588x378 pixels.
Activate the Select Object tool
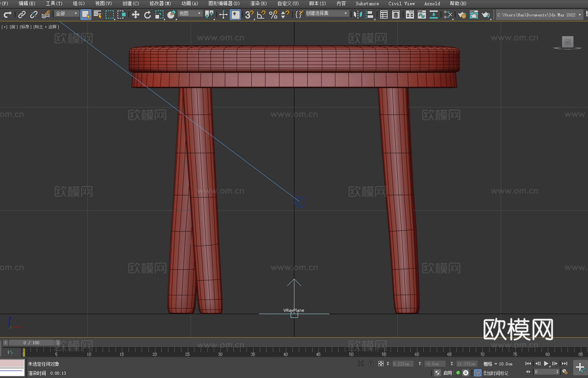[86, 14]
